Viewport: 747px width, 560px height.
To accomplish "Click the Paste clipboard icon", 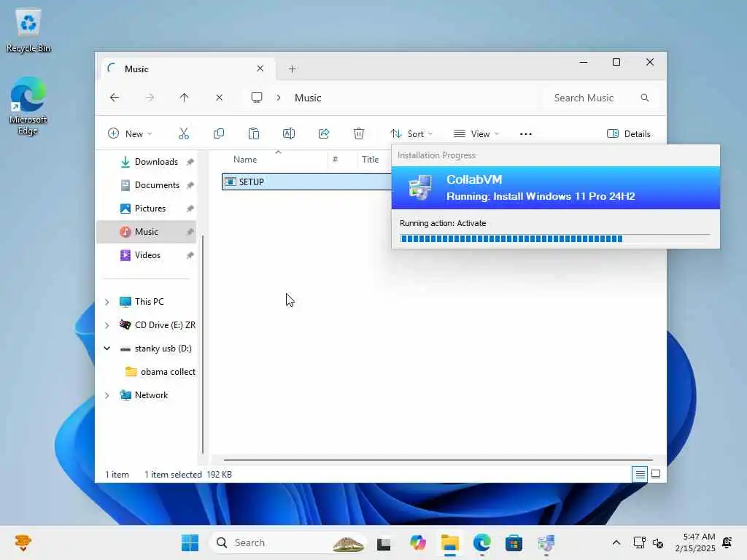I will [x=253, y=134].
